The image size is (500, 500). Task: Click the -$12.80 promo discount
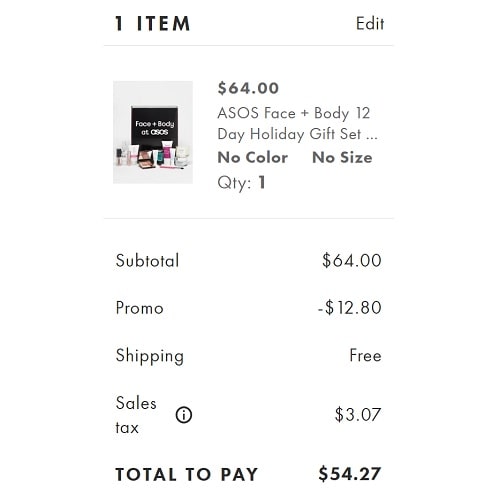[350, 308]
